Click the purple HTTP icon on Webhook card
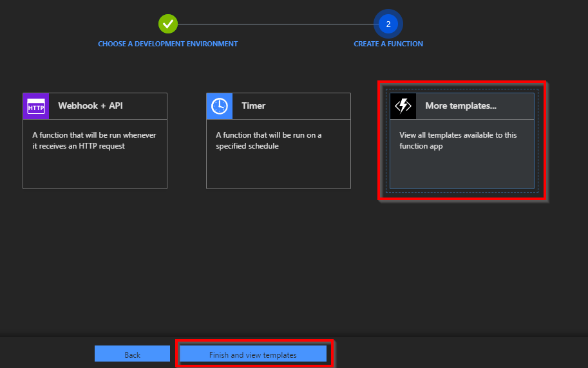This screenshot has height=368, width=588. [x=36, y=106]
